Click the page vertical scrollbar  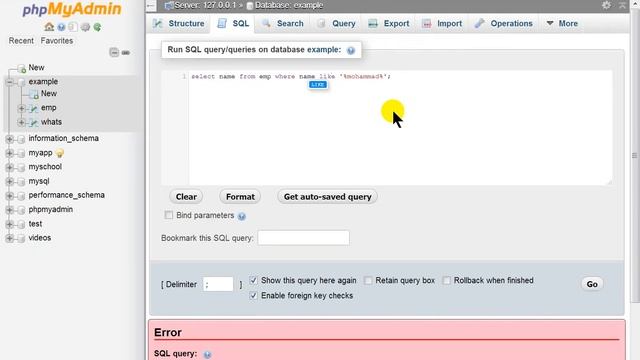[x=634, y=155]
